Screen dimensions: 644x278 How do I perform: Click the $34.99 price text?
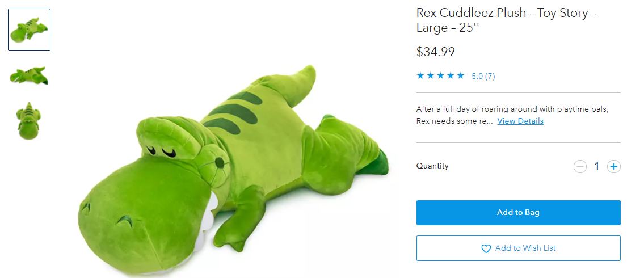click(x=436, y=52)
